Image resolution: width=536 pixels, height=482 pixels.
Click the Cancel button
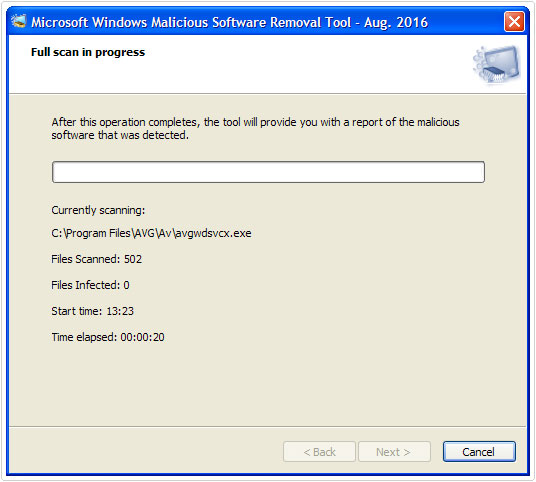[x=479, y=452]
